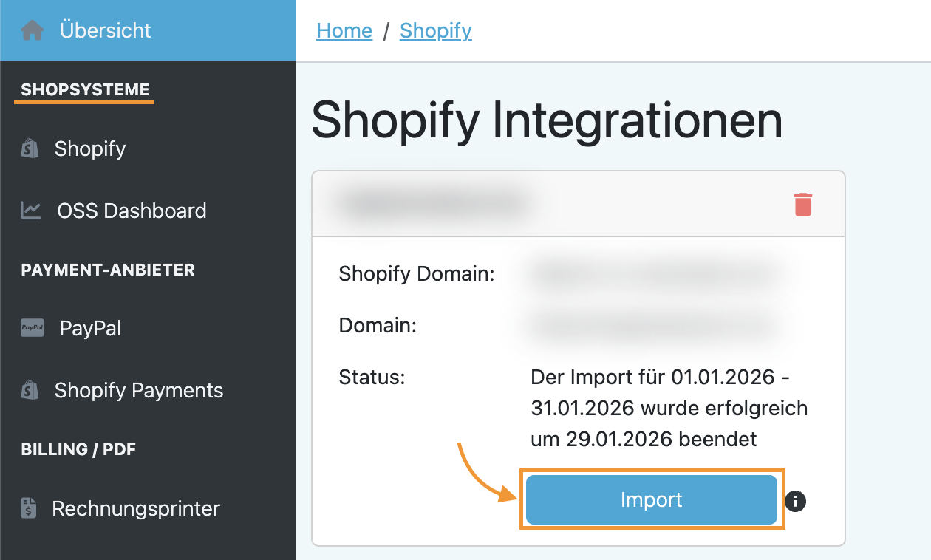931x560 pixels.
Task: Click the info icon next to Import
Action: [796, 501]
